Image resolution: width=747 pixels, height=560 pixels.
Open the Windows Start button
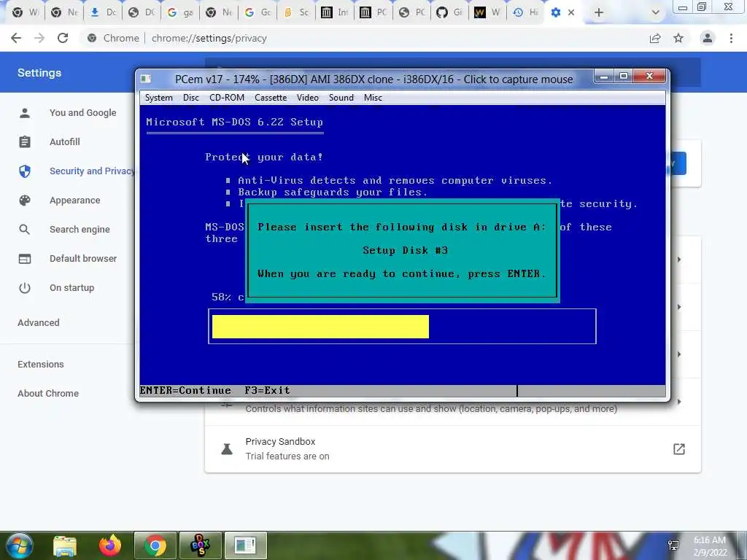coord(19,545)
